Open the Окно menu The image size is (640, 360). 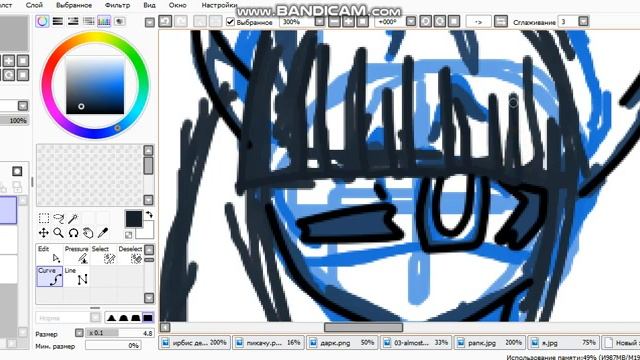[178, 5]
